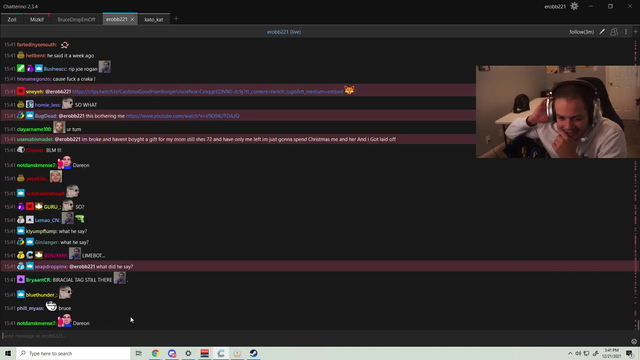
Task: Open Steam from the taskbar
Action: point(253,353)
